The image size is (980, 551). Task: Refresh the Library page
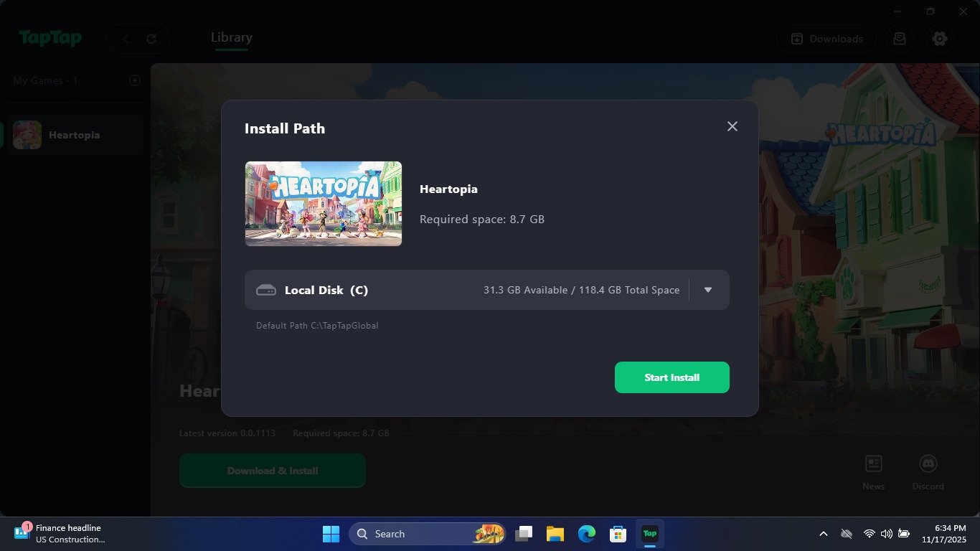pos(153,39)
